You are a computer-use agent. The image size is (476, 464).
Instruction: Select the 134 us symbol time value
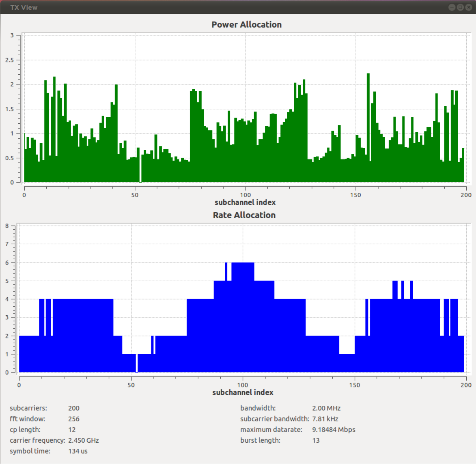point(78,451)
